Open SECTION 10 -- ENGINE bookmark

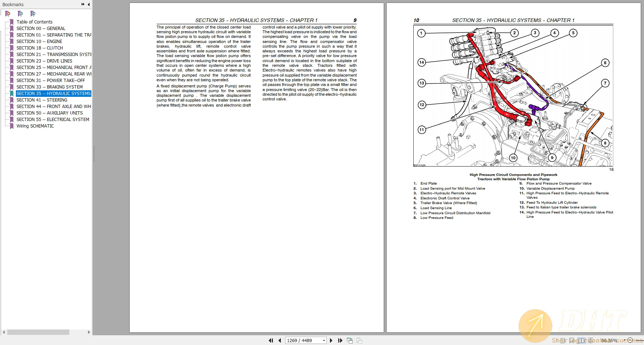(39, 41)
